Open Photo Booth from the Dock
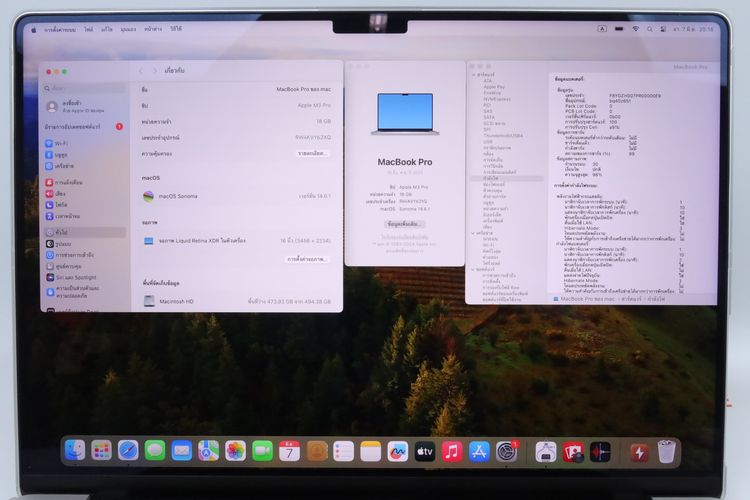 (573, 451)
